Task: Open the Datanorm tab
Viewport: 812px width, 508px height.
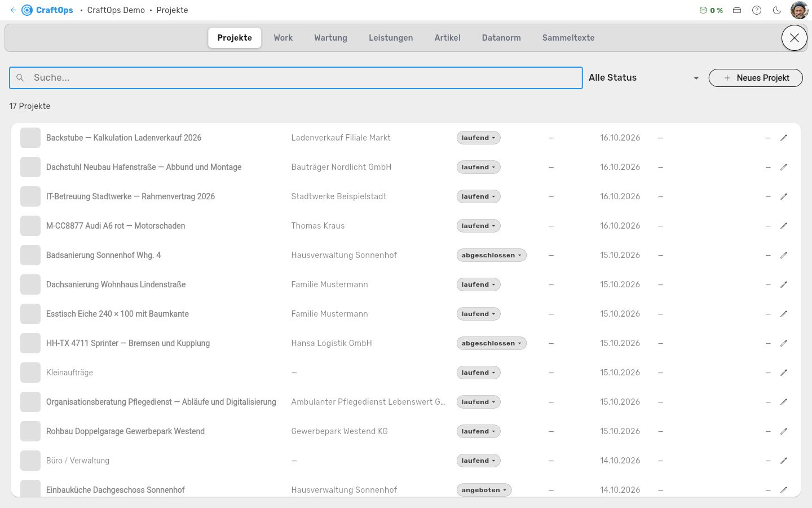Action: [501, 38]
